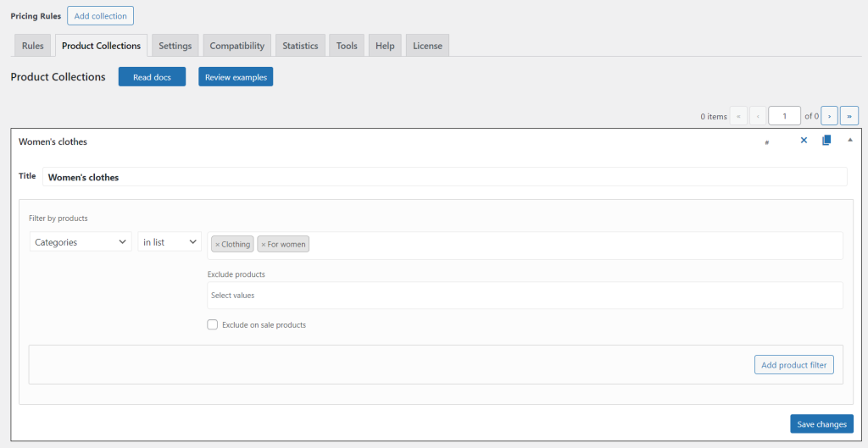This screenshot has height=448, width=868.
Task: Jump to the first page arrow
Action: pos(738,116)
